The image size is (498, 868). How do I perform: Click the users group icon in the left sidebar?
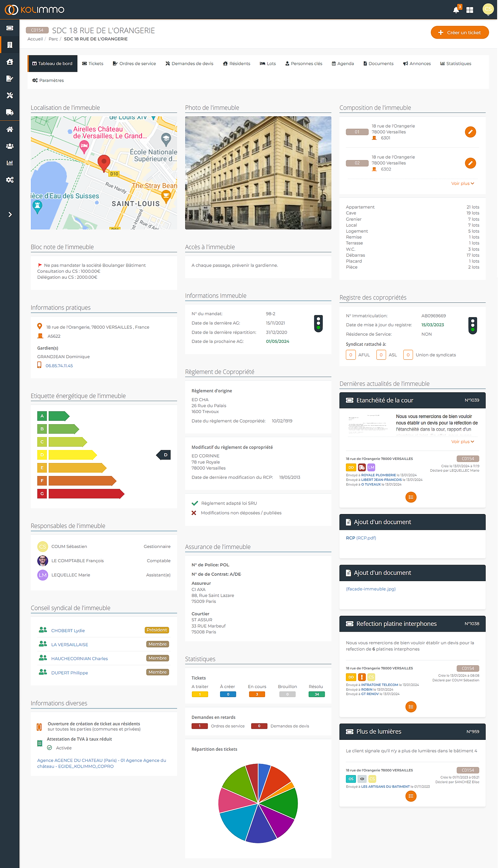coord(10,146)
